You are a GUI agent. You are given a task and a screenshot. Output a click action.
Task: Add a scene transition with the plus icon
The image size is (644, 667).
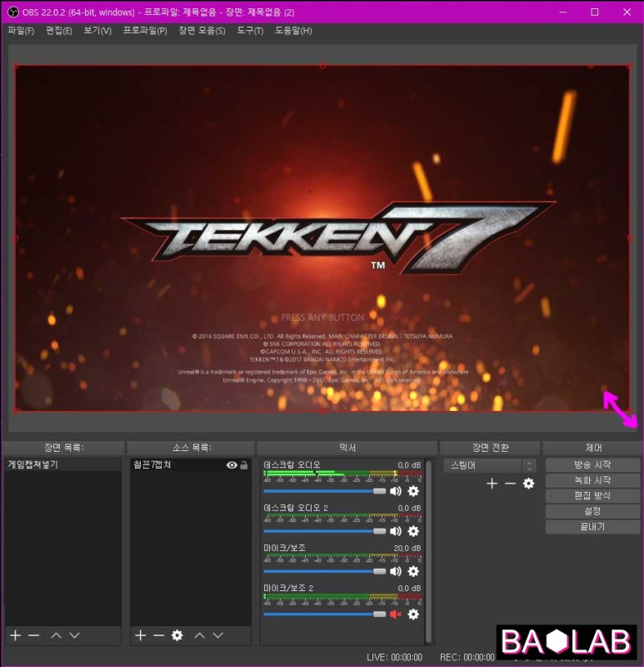click(x=492, y=484)
